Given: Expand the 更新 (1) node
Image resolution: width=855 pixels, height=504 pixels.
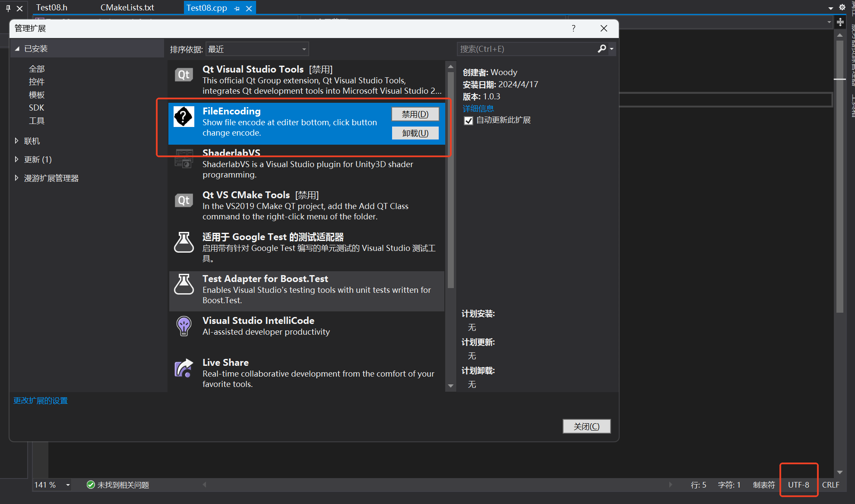Looking at the screenshot, I should coord(16,159).
